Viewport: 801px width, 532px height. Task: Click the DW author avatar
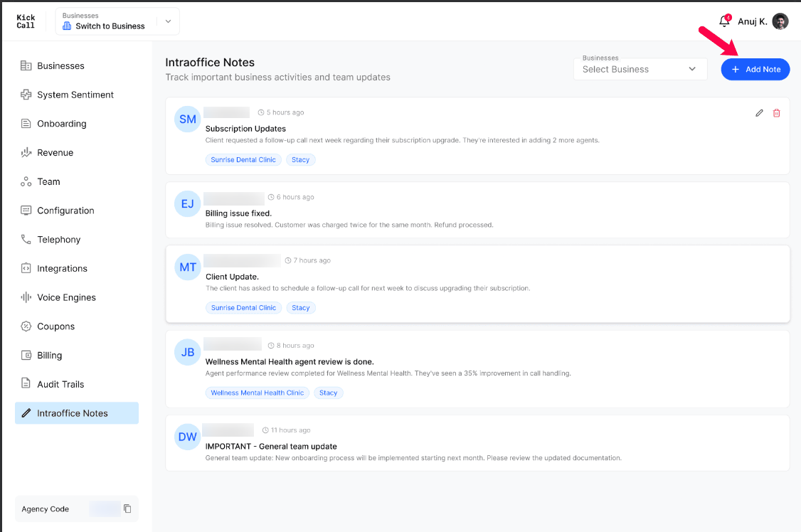coord(188,437)
